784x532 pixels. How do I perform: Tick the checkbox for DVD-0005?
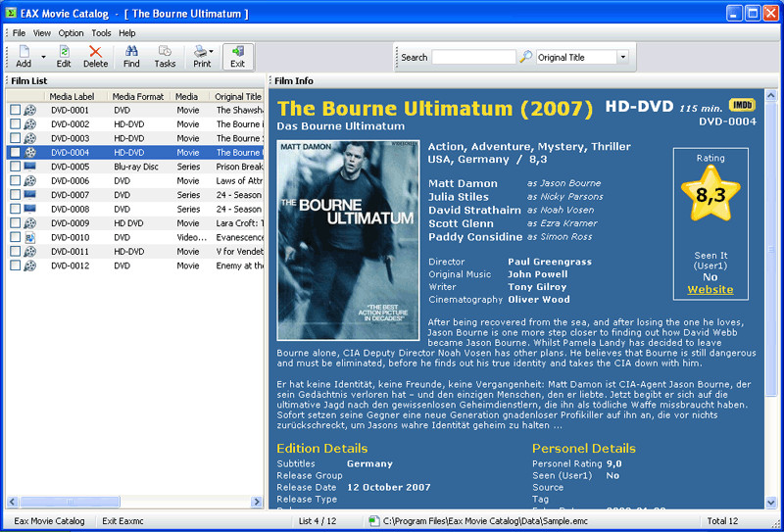[16, 167]
